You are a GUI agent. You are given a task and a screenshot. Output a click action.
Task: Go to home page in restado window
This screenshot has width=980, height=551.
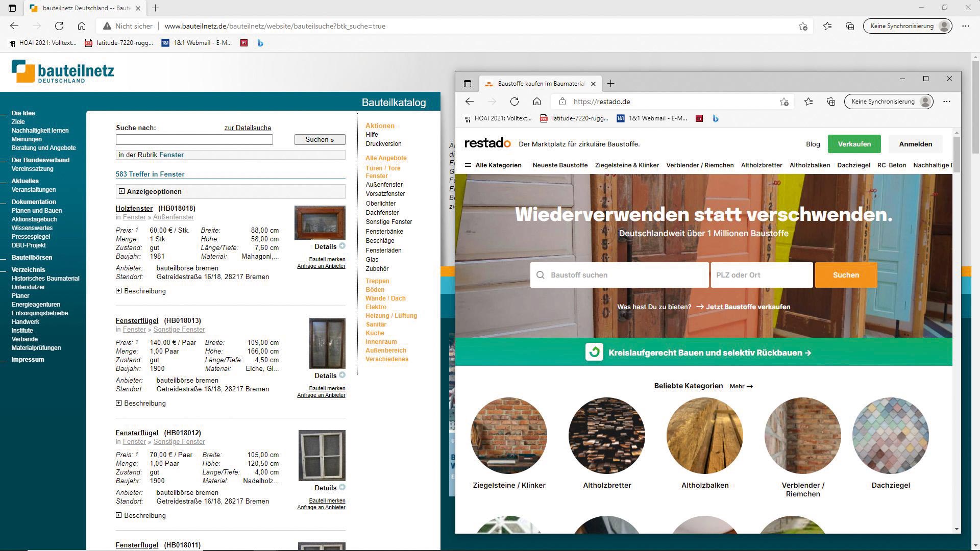(x=537, y=102)
